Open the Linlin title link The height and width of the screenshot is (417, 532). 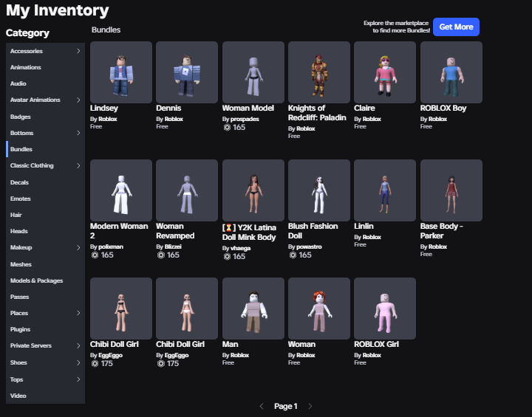click(364, 226)
